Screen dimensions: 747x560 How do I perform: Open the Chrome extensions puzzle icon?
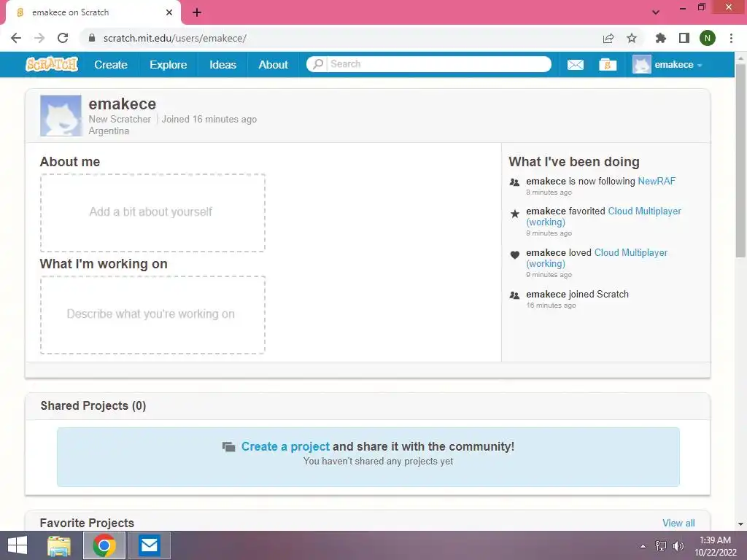661,38
